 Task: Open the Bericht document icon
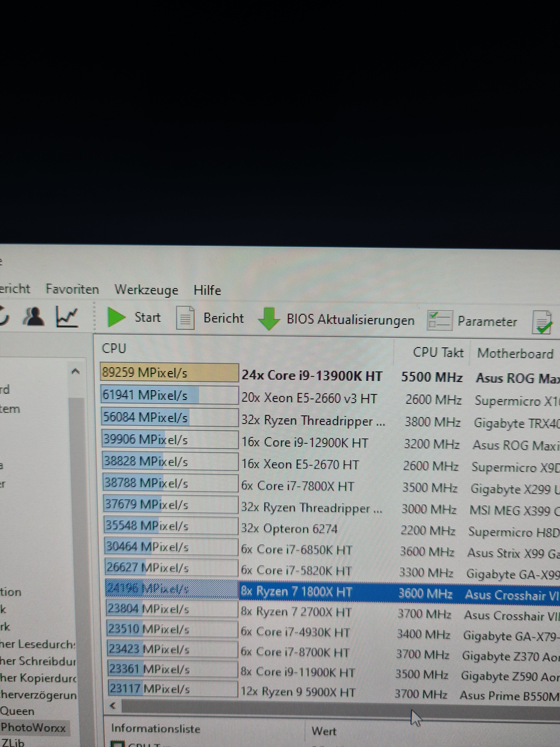[186, 318]
